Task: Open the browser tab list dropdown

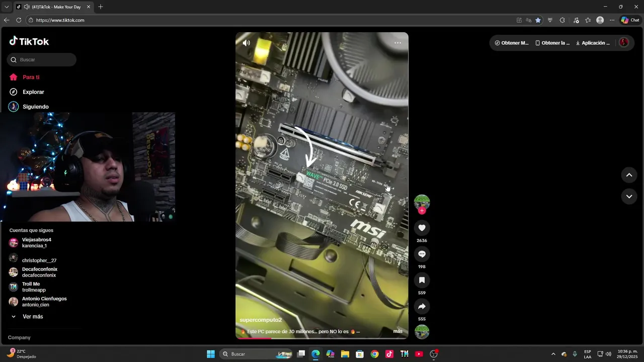Action: pos(7,7)
